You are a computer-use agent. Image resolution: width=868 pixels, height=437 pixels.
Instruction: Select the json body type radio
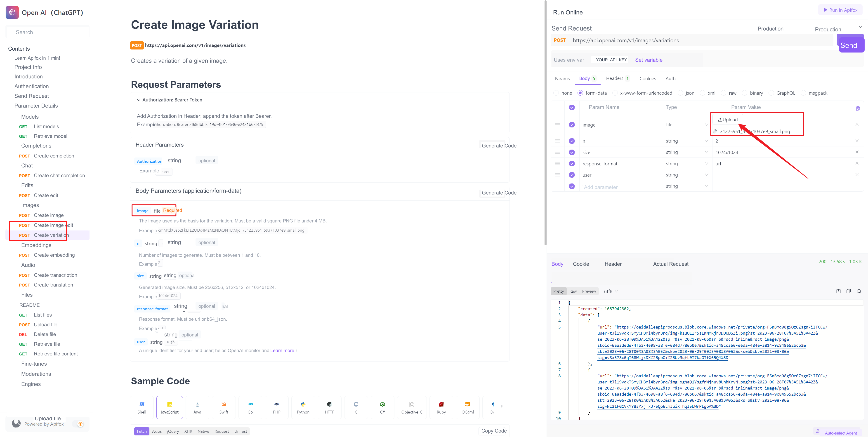pyautogui.click(x=680, y=93)
